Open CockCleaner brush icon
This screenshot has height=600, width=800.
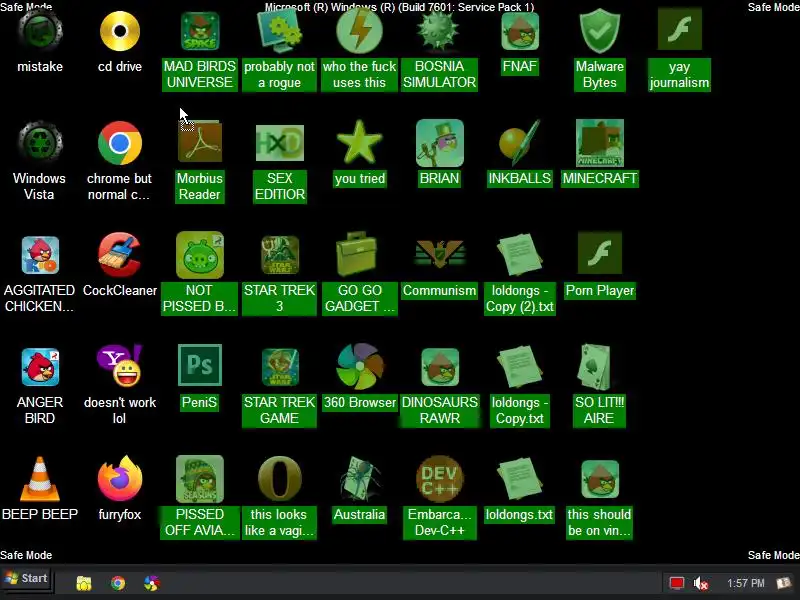tap(120, 255)
